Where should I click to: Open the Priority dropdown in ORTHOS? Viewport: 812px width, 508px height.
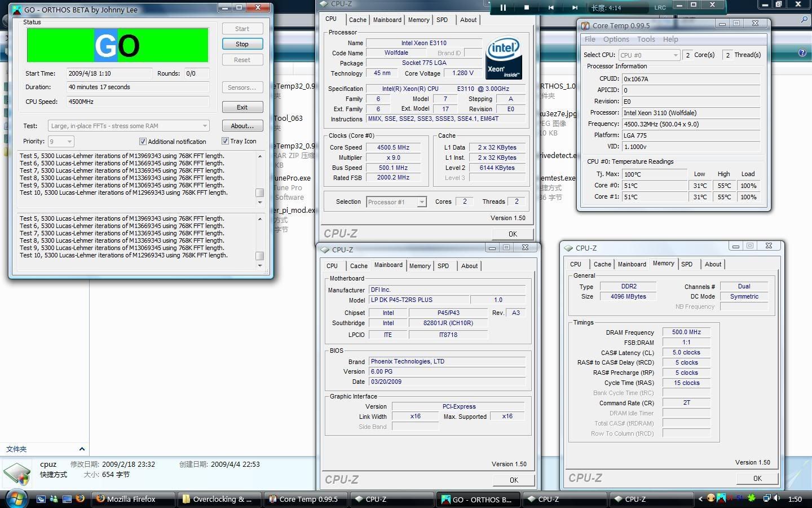(x=61, y=142)
